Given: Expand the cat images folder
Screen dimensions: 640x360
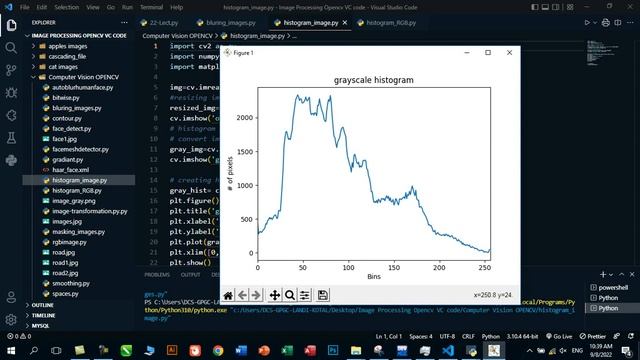Looking at the screenshot, I should (63, 67).
